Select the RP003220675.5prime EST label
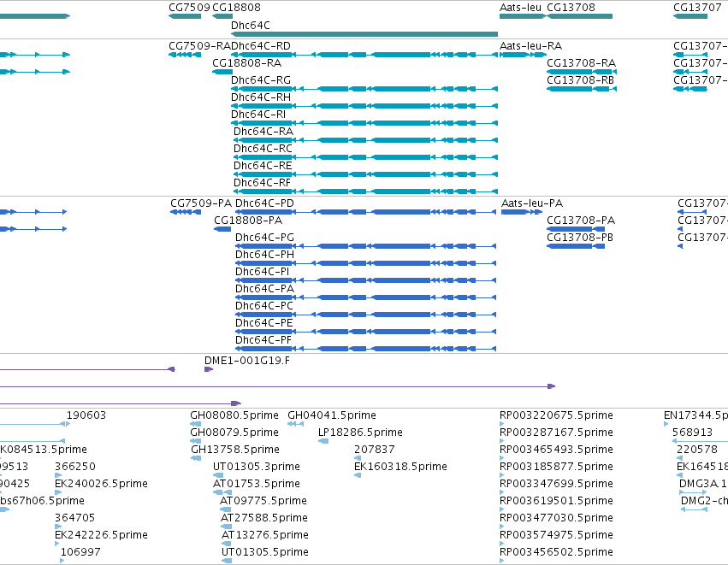Image resolution: width=728 pixels, height=565 pixels. pos(556,415)
